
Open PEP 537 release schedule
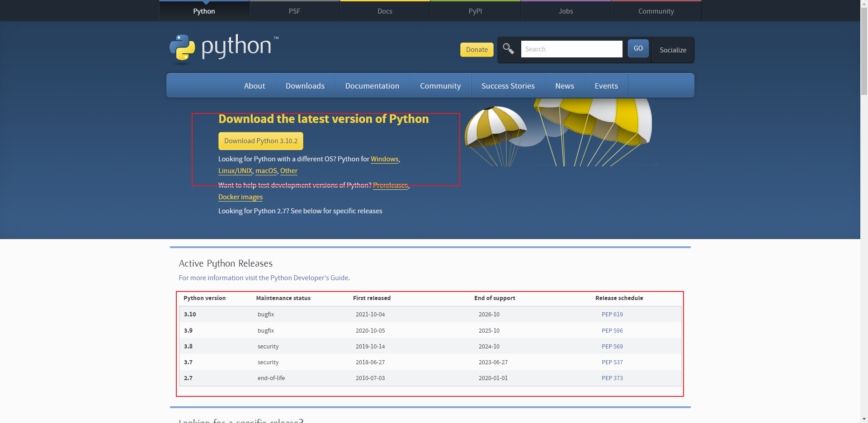(x=612, y=362)
